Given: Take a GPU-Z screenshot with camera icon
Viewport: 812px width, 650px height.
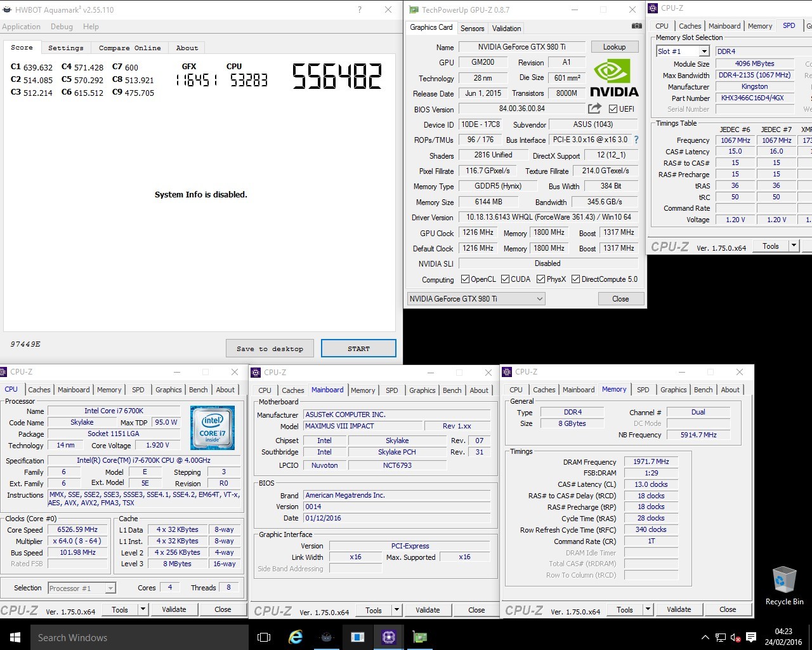Looking at the screenshot, I should (x=636, y=26).
